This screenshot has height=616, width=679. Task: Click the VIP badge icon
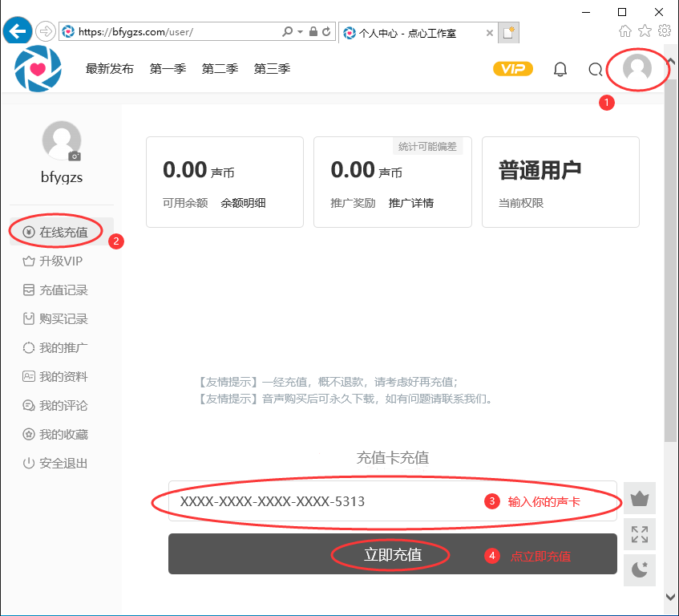[513, 69]
